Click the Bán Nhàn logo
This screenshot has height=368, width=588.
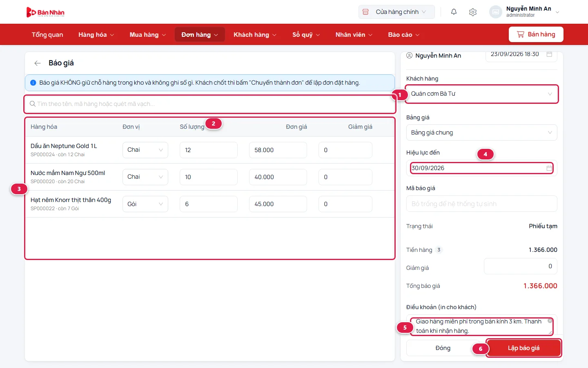pyautogui.click(x=45, y=12)
